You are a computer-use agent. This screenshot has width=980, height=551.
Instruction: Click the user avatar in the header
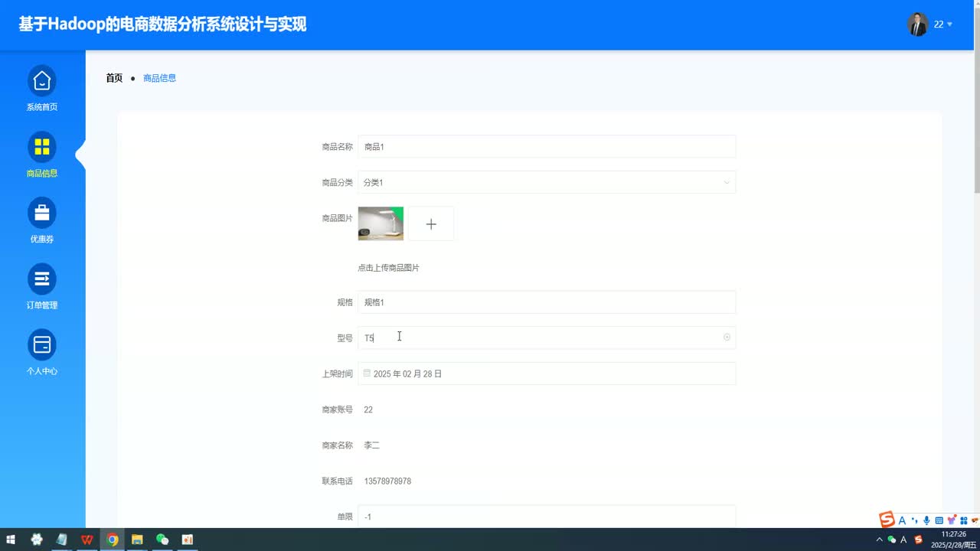918,24
